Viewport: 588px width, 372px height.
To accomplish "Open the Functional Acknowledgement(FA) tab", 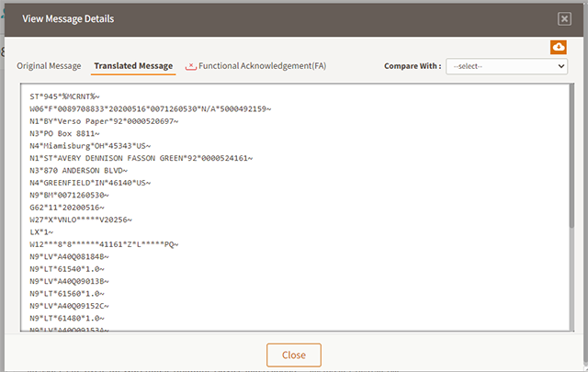I will (262, 67).
